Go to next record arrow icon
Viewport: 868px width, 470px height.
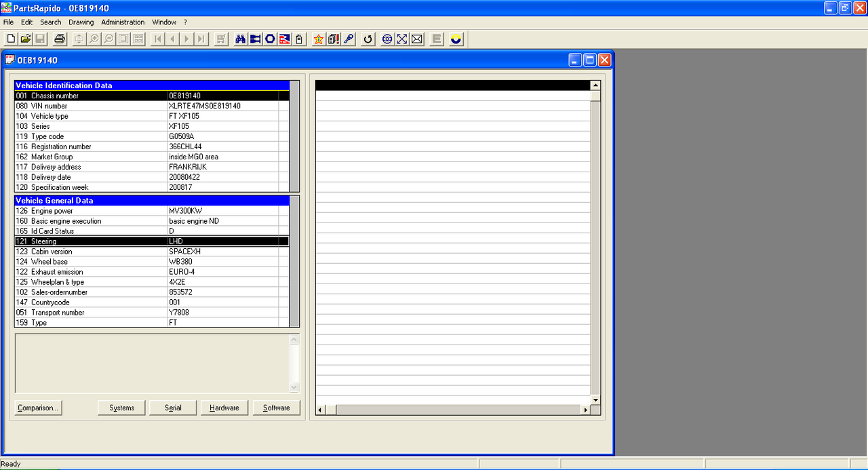pyautogui.click(x=186, y=39)
